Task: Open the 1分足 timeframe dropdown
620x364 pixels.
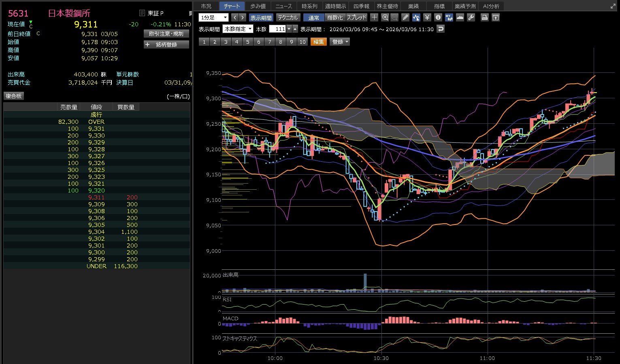Action: point(213,18)
